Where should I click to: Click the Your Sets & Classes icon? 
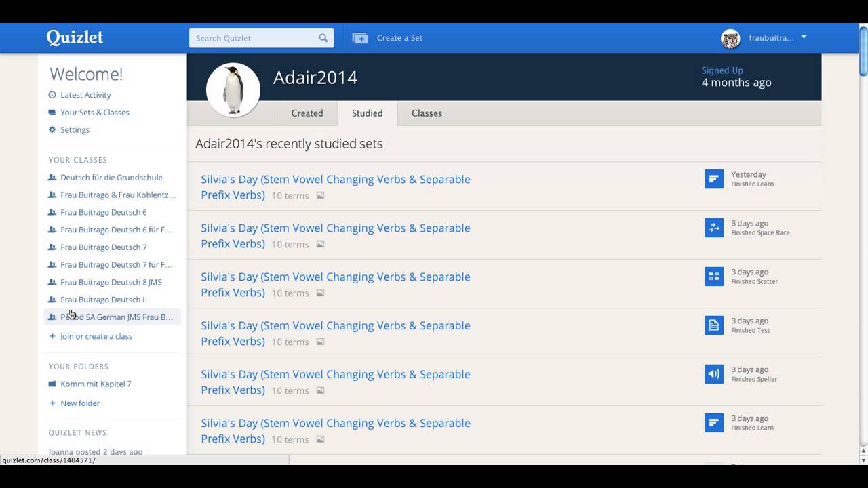[x=52, y=113]
